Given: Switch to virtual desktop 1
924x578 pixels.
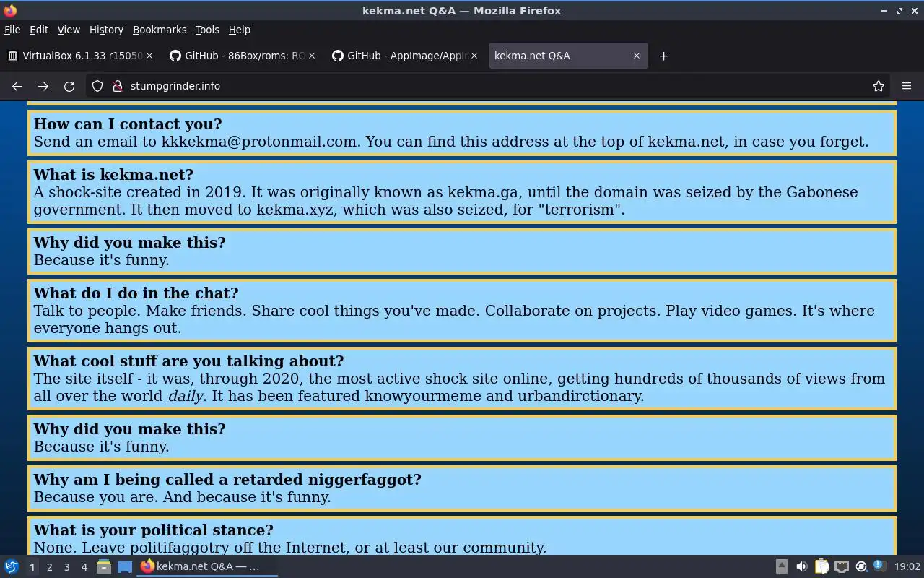Looking at the screenshot, I should coord(32,567).
